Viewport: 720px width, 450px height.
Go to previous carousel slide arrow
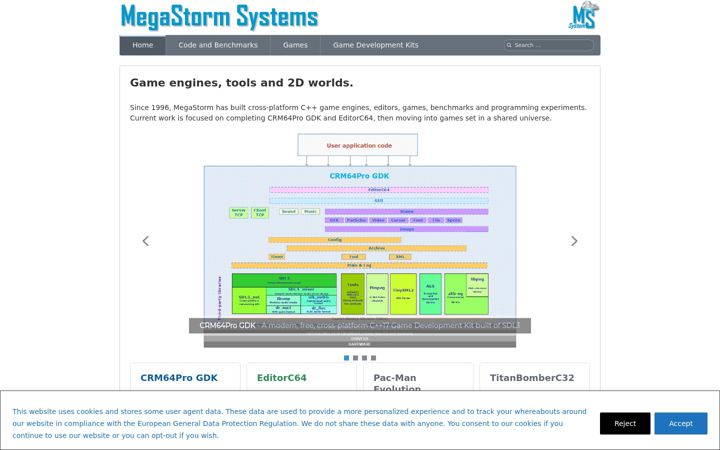[x=146, y=241]
